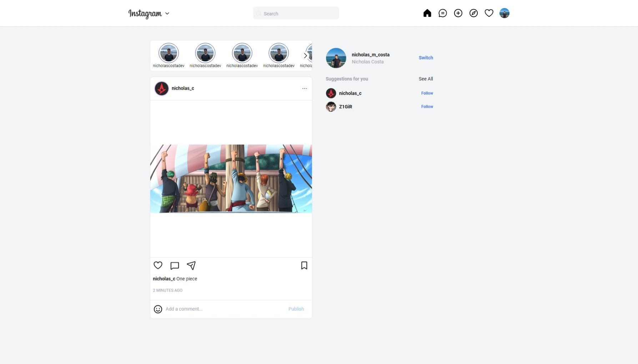Open the Explore compass icon
This screenshot has width=638, height=364.
473,13
